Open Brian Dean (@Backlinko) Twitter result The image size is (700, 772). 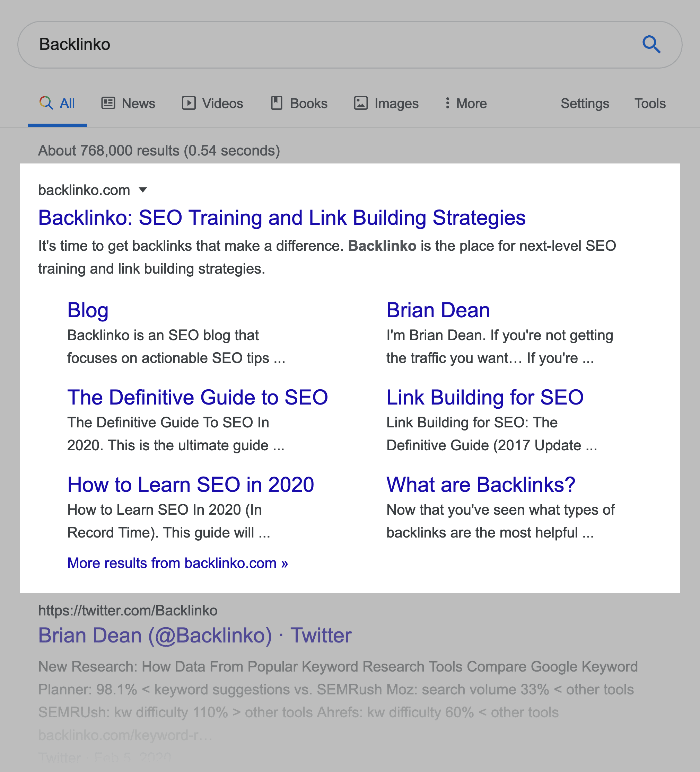pyautogui.click(x=195, y=636)
